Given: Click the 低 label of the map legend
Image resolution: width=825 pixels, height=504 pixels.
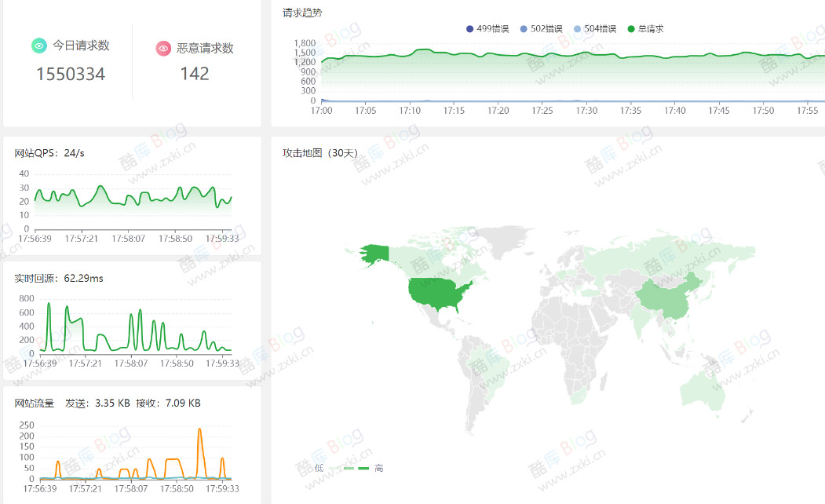Looking at the screenshot, I should pyautogui.click(x=319, y=468).
